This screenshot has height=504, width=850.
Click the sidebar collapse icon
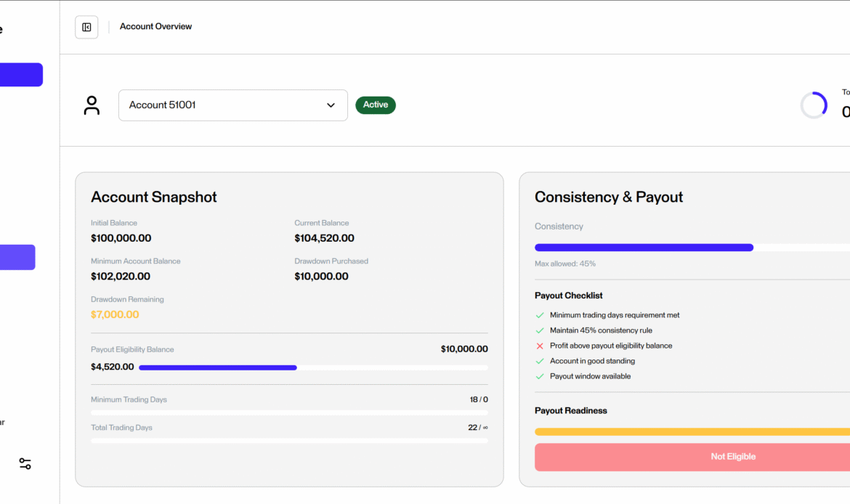(86, 28)
